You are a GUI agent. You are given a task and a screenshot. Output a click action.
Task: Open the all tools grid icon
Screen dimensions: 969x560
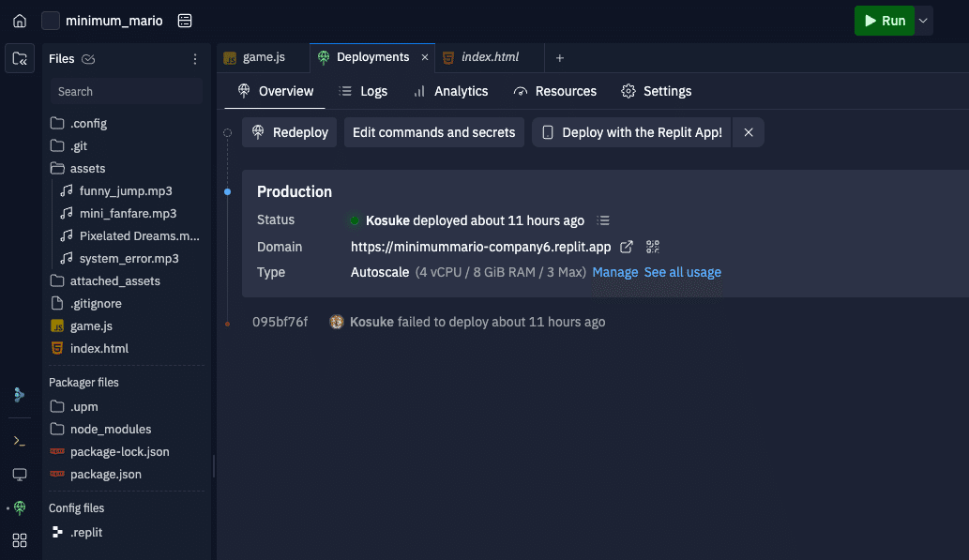pyautogui.click(x=20, y=539)
